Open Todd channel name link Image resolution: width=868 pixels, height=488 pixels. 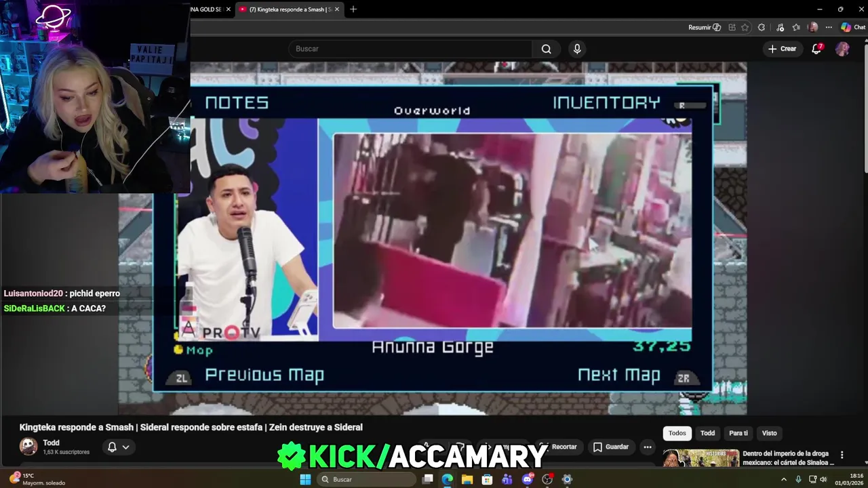(x=51, y=443)
